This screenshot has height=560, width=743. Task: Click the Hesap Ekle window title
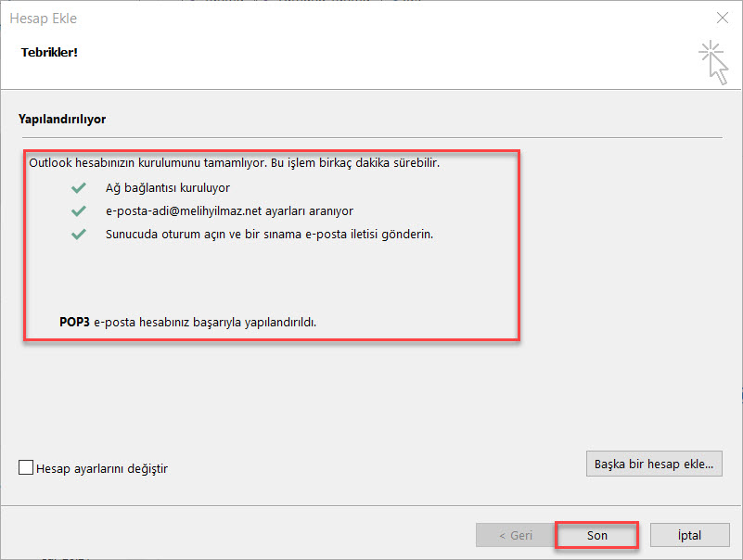(x=44, y=18)
